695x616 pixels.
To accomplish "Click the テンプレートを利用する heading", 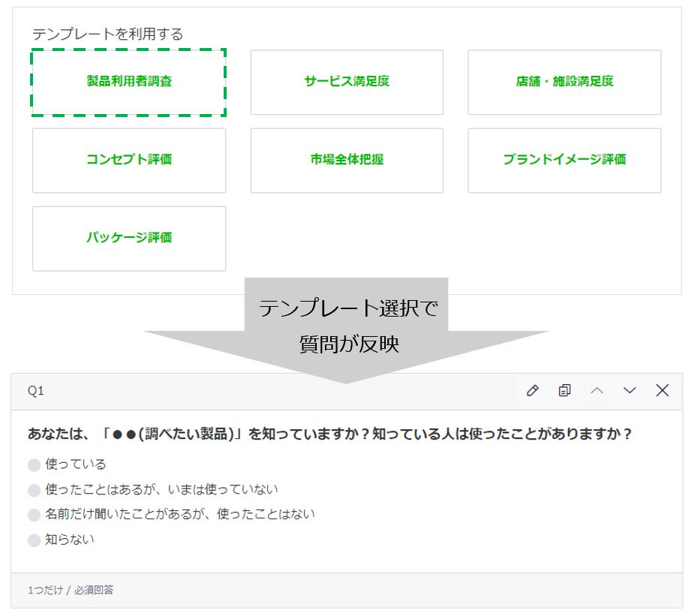I will click(107, 34).
